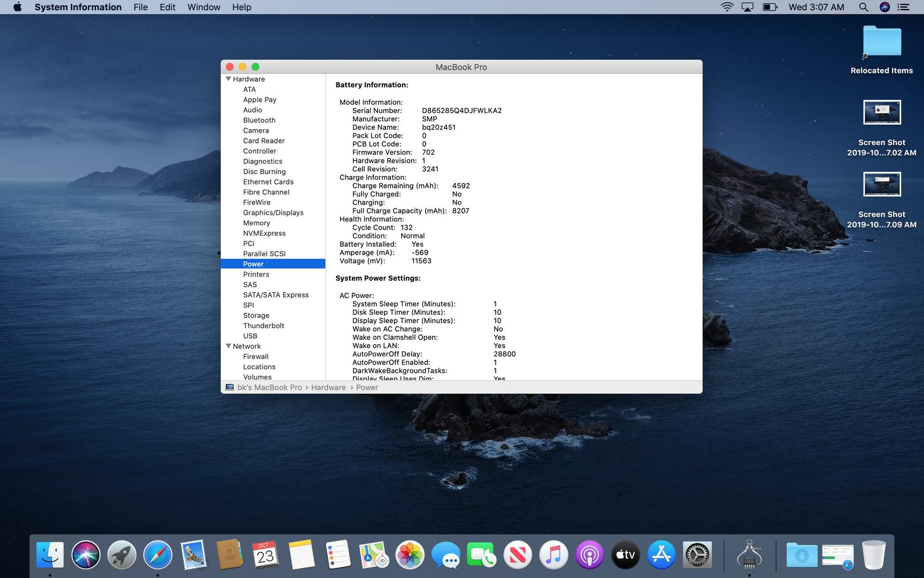Open minimized window thumbnail in Dock
The width and height of the screenshot is (924, 578).
(837, 557)
